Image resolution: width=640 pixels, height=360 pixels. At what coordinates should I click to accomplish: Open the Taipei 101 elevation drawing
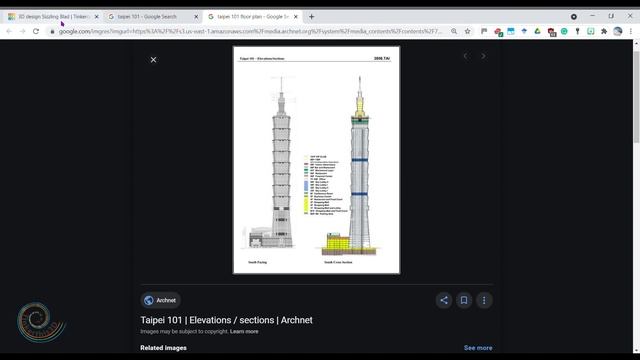316,160
